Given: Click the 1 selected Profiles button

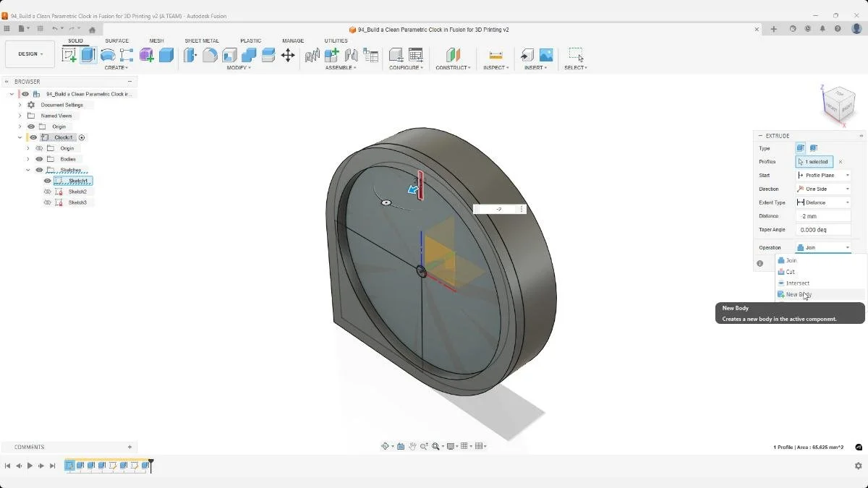Looking at the screenshot, I should [814, 161].
